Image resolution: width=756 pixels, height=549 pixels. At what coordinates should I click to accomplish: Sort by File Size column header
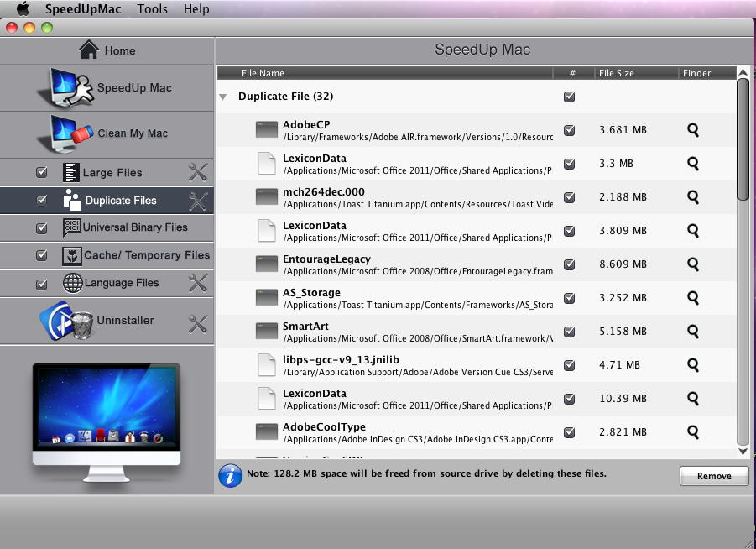point(636,73)
